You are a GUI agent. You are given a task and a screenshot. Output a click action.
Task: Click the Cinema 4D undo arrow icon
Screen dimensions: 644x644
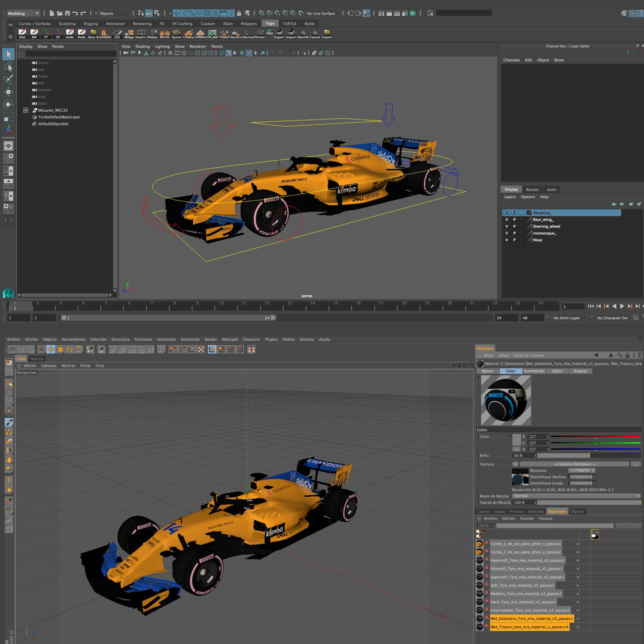(x=12, y=349)
